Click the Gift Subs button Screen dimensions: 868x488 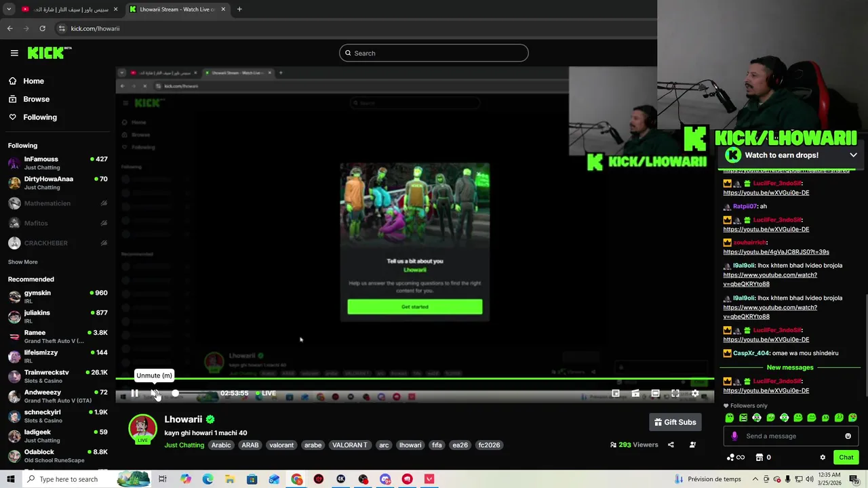675,422
